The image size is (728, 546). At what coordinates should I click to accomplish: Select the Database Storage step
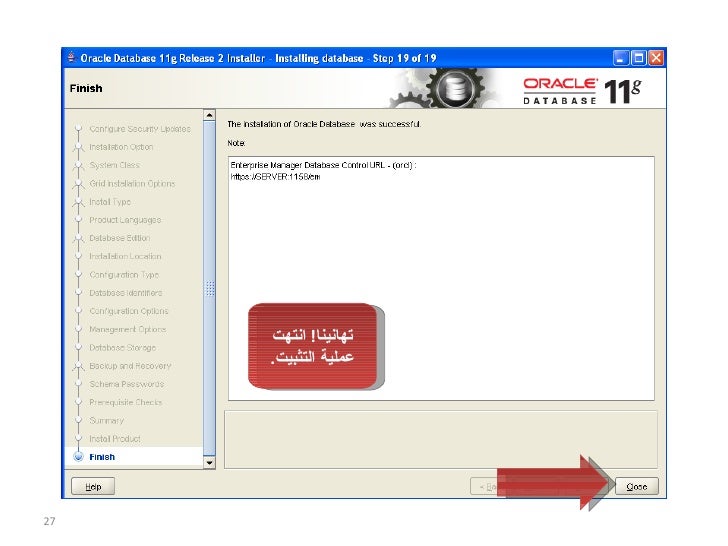123,347
